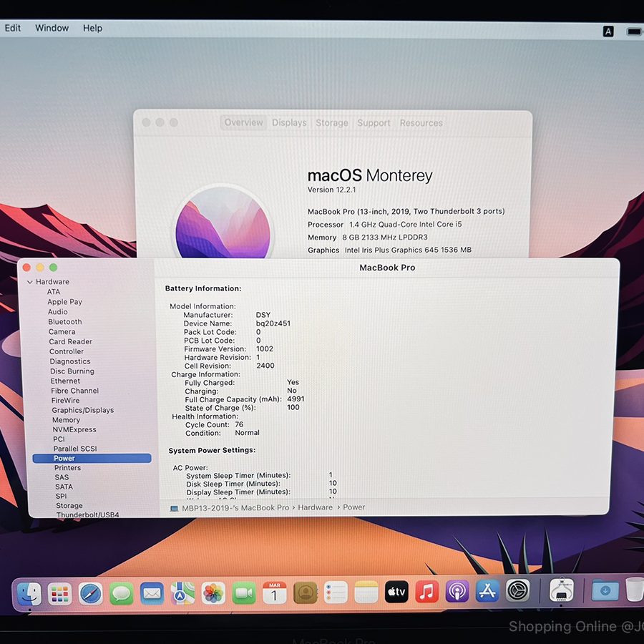Image resolution: width=644 pixels, height=644 pixels.
Task: Select Printers in the sidebar
Action: pos(67,468)
